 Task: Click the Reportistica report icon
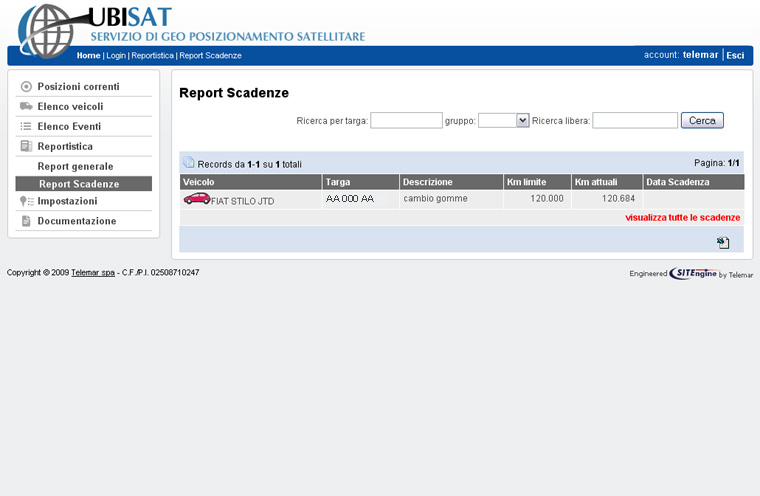[x=26, y=146]
